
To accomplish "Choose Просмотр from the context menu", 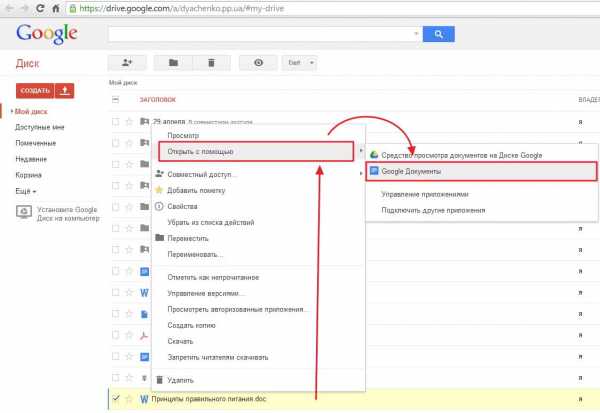I will pos(183,135).
